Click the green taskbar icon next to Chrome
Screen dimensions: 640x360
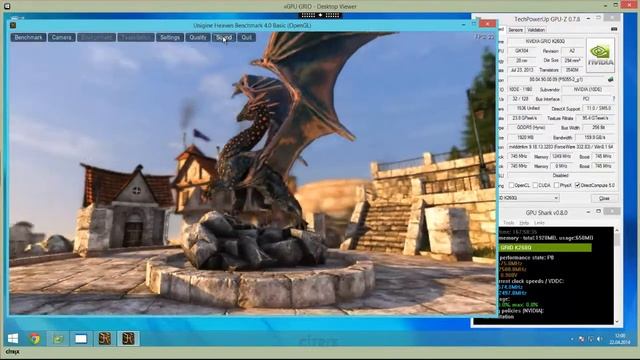pos(58,339)
